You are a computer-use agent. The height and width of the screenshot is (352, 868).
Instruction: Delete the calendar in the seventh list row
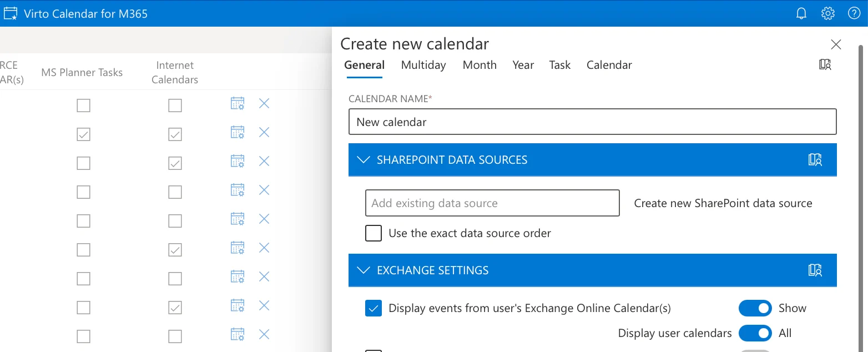click(264, 276)
